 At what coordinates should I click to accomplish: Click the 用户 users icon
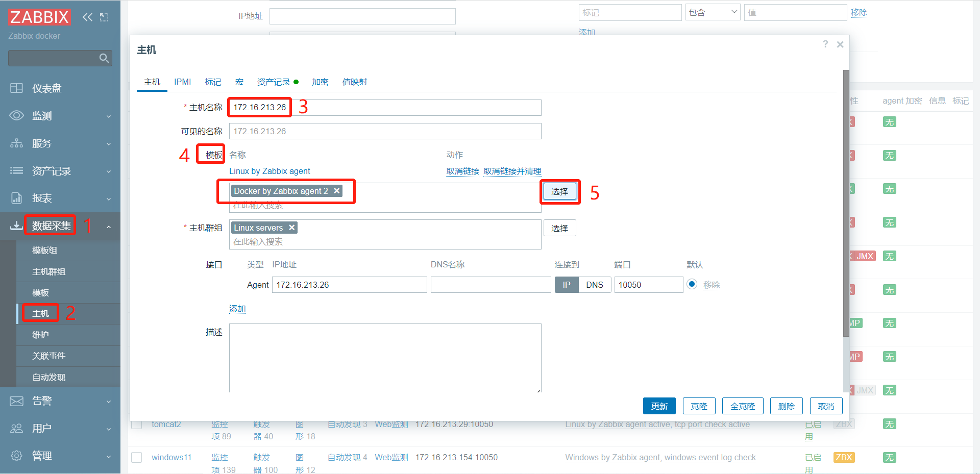click(x=16, y=429)
